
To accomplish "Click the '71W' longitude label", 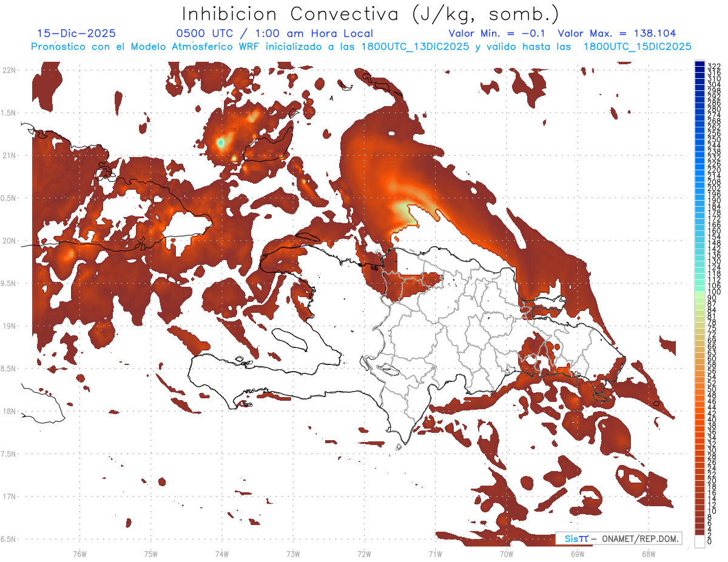I will [x=435, y=554].
